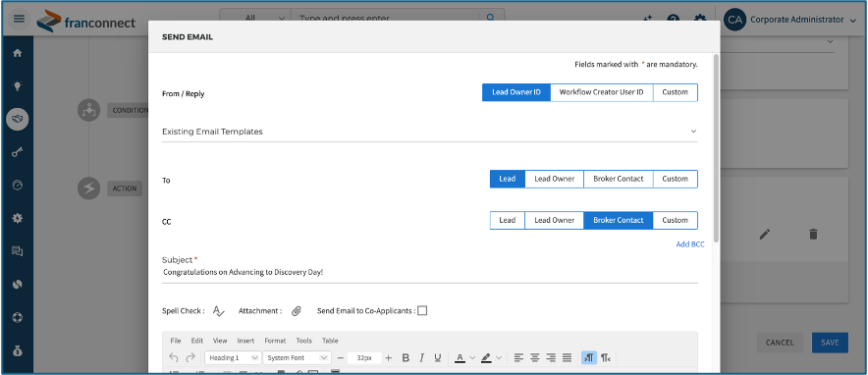The height and width of the screenshot is (375, 868).
Task: Open the handshake sidebar module
Action: pyautogui.click(x=17, y=119)
